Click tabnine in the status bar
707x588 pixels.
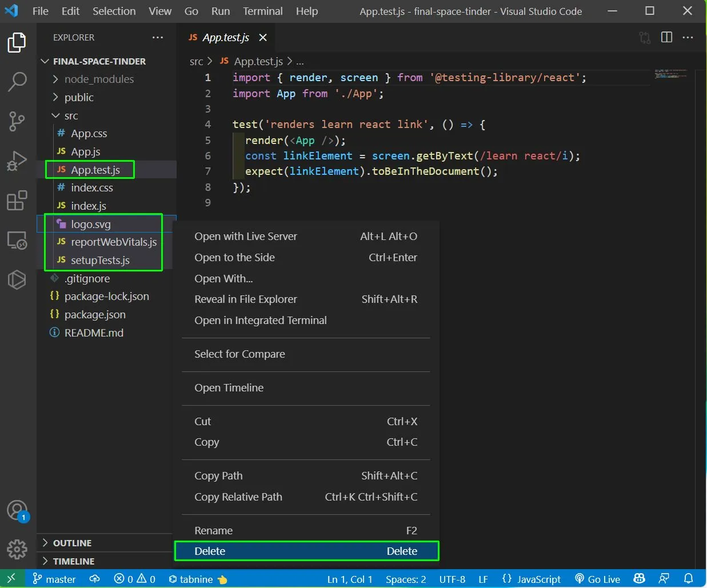(198, 579)
